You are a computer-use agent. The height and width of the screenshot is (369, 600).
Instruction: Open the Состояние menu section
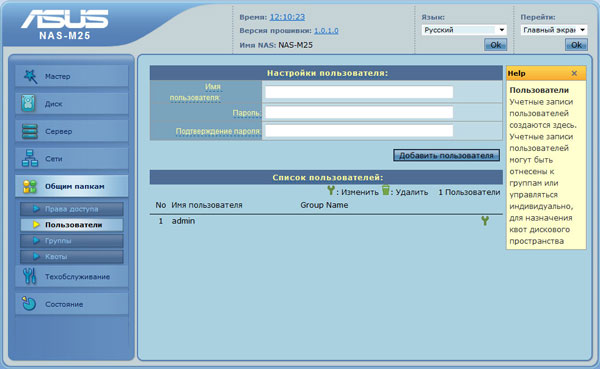pyautogui.click(x=72, y=304)
